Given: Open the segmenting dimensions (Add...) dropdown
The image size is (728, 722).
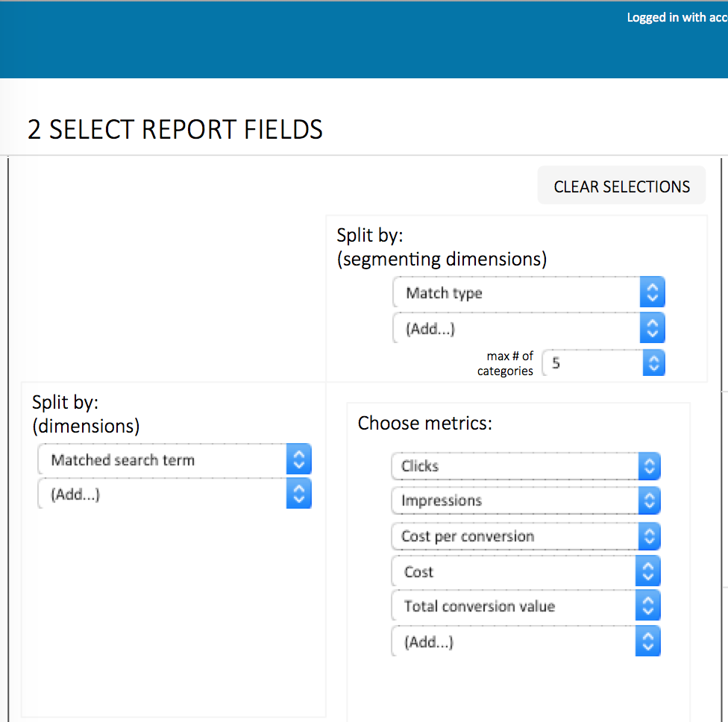Looking at the screenshot, I should tap(528, 328).
